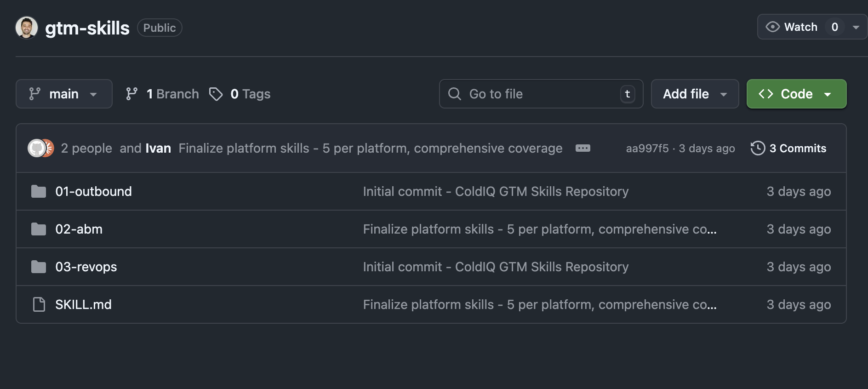This screenshot has width=868, height=389.
Task: Focus the Go to file search field
Action: point(541,94)
